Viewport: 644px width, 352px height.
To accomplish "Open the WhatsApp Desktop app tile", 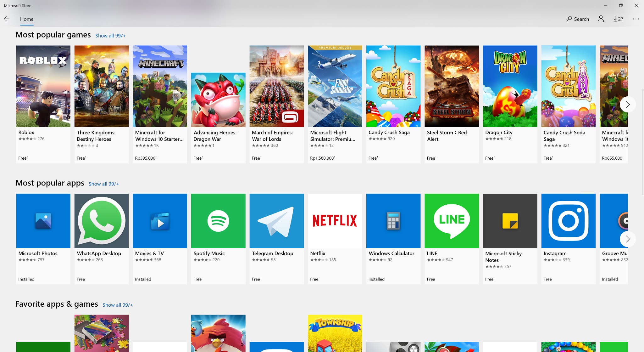I will 102,221.
